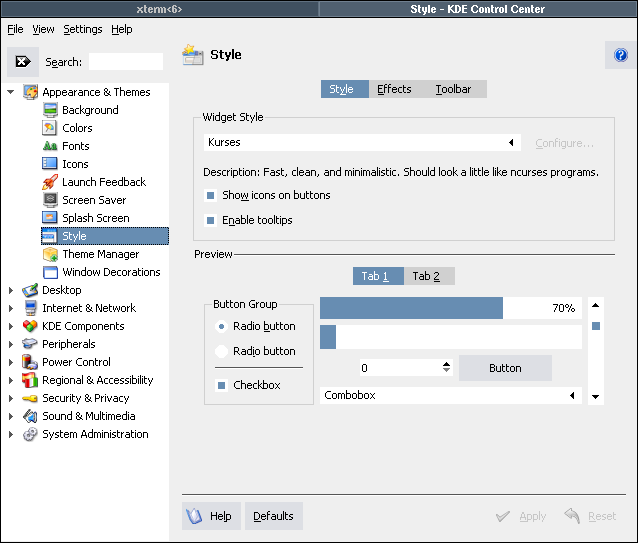Click the blue question mark help icon
Viewport: 638px width, 543px height.
(621, 55)
